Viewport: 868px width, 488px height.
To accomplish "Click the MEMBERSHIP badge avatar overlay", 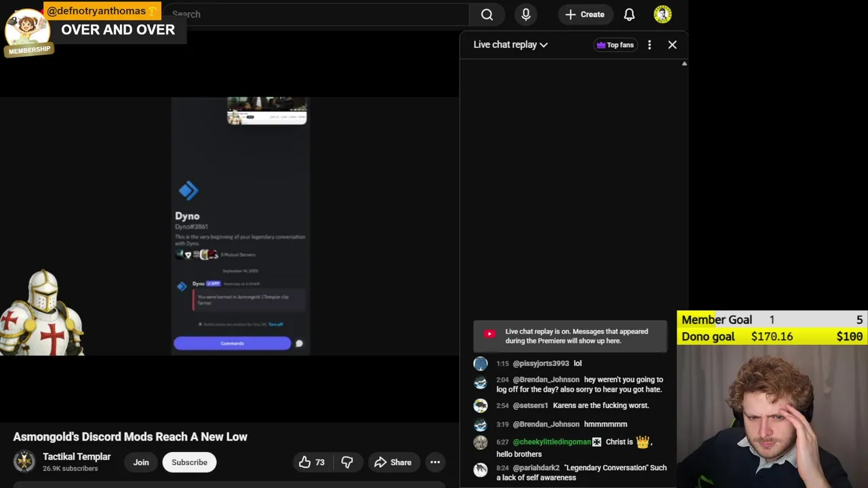I will (27, 33).
